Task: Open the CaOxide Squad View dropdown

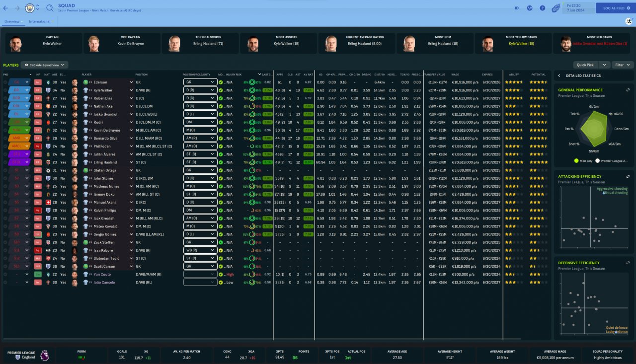Action: click(x=44, y=65)
